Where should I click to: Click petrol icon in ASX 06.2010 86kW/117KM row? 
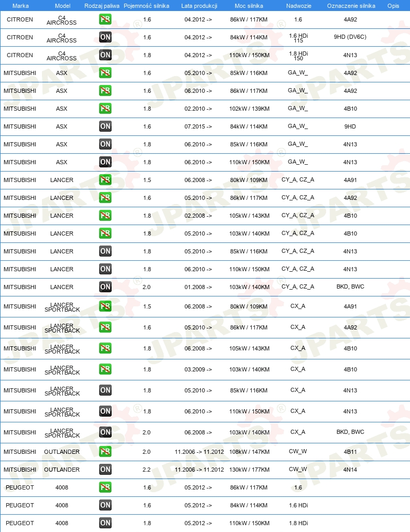105,91
